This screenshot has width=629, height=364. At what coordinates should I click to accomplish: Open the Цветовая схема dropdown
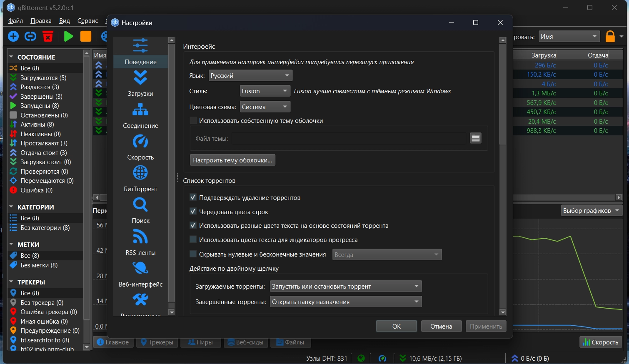(265, 107)
